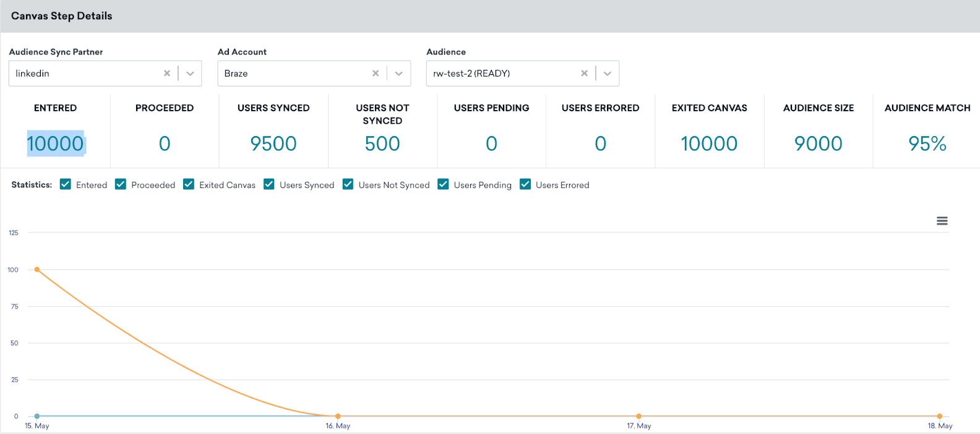Clear the Braze ad account selection

[x=375, y=73]
